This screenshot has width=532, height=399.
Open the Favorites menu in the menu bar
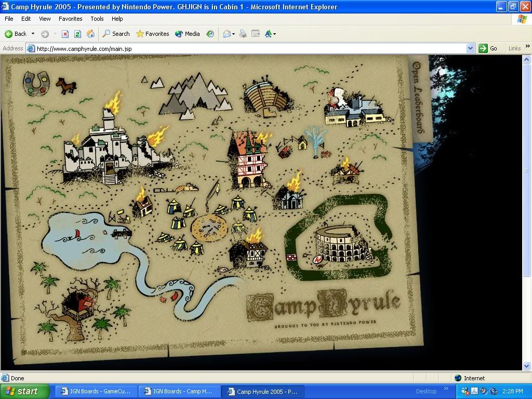pos(70,19)
